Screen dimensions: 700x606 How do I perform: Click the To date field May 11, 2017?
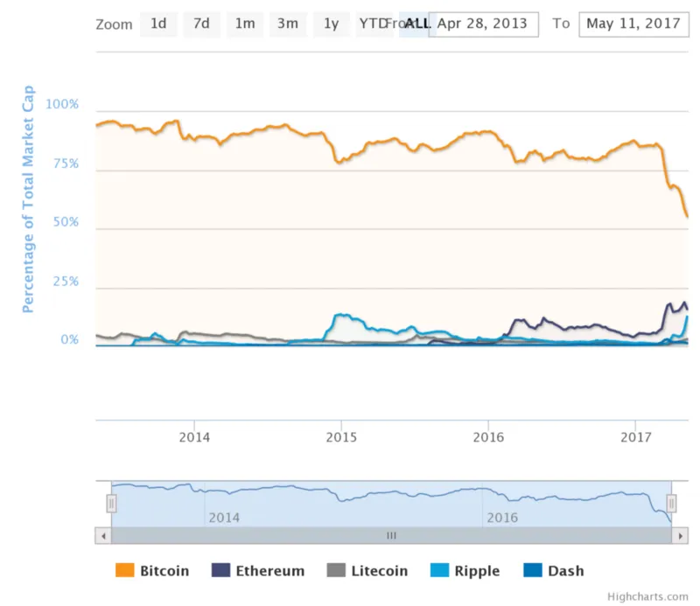633,24
